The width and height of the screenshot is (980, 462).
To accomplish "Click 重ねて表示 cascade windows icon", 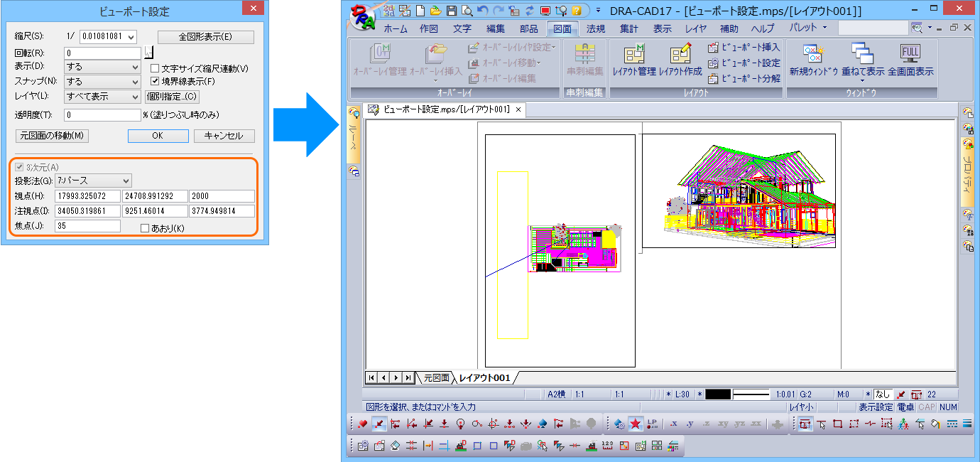I will tap(863, 61).
